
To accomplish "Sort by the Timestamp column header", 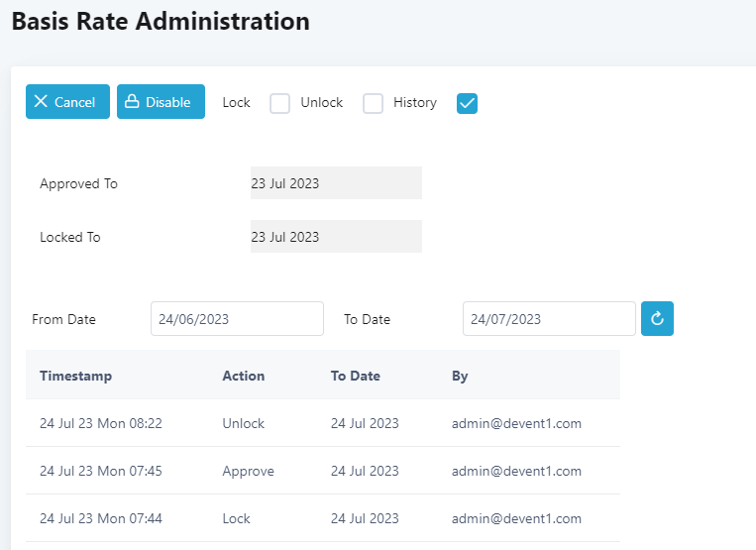I will (75, 376).
